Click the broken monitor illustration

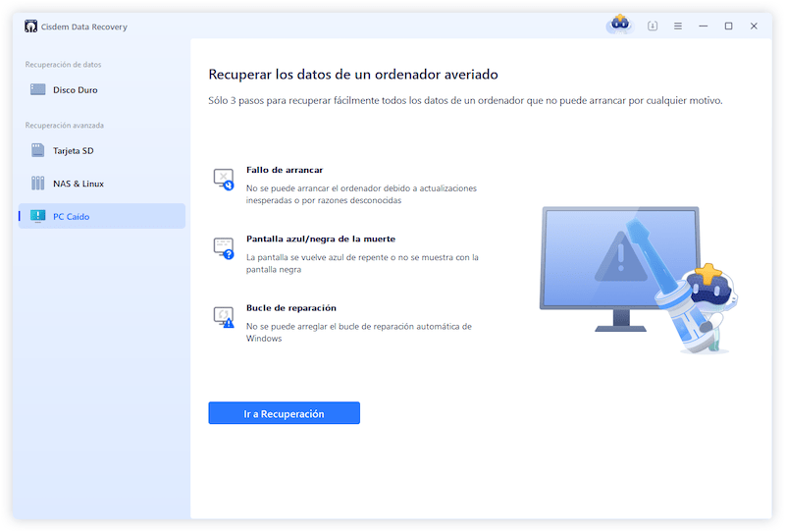coord(618,265)
